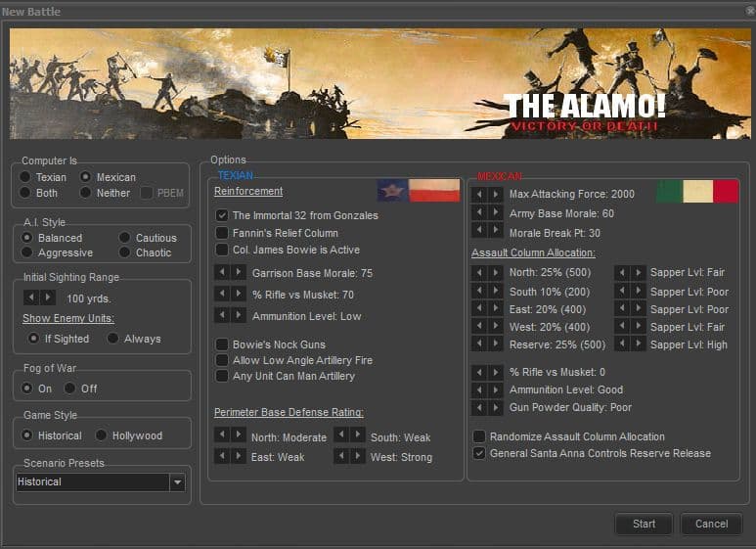Select Balanced A.I. style
This screenshot has width=756, height=549.
click(x=27, y=238)
